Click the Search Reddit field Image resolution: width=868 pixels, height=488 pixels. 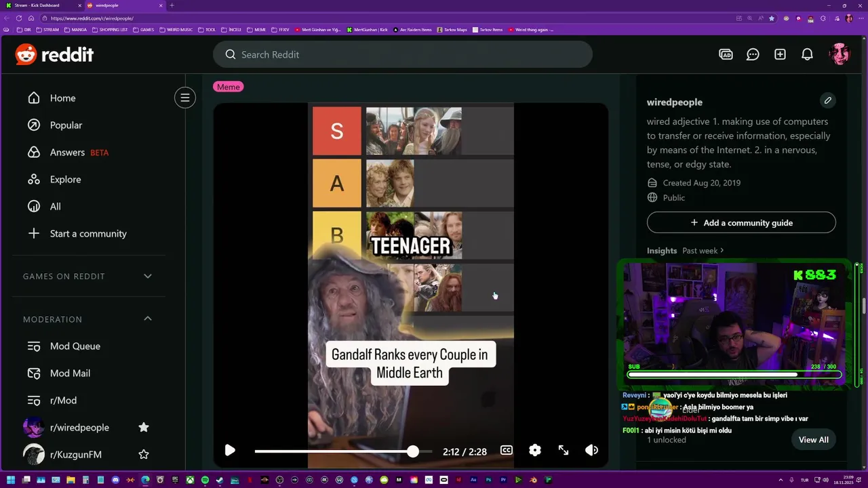coord(403,54)
